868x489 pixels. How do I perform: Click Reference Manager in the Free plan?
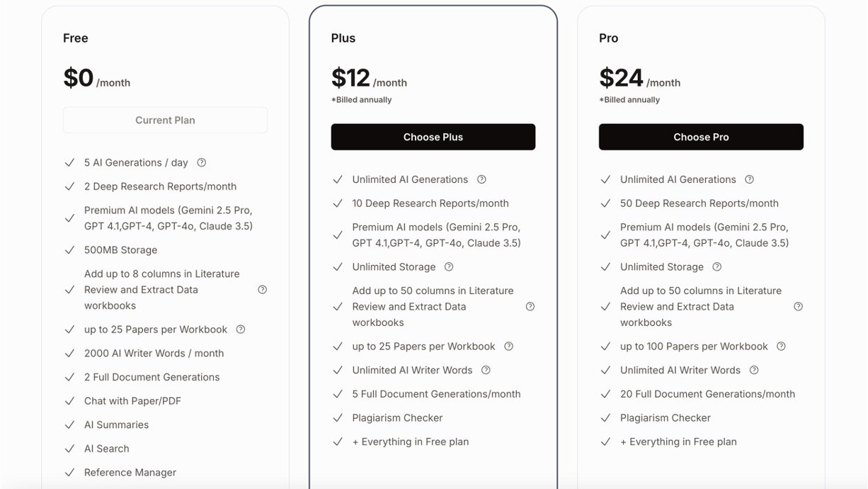pyautogui.click(x=130, y=473)
